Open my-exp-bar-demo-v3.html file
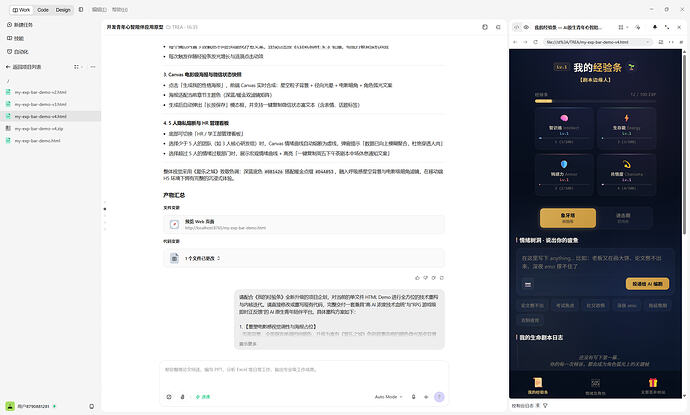Screen dimensions: 690x415 [50, 104]
